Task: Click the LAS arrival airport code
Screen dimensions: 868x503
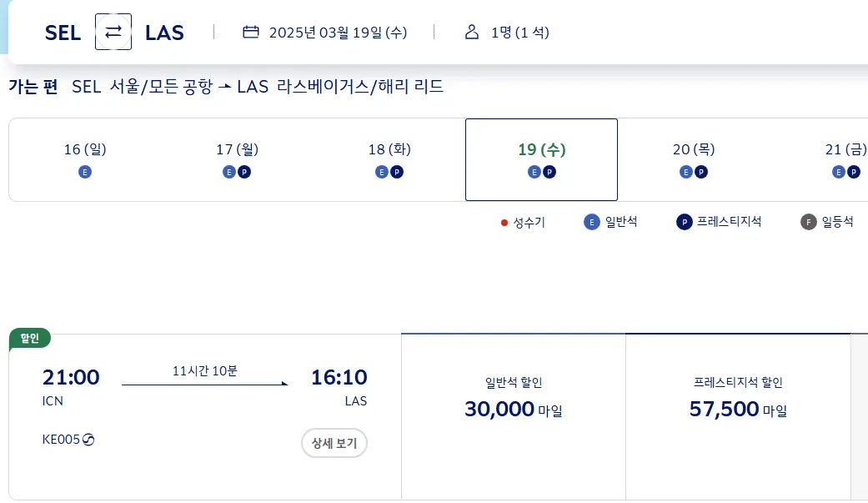Action: [164, 32]
